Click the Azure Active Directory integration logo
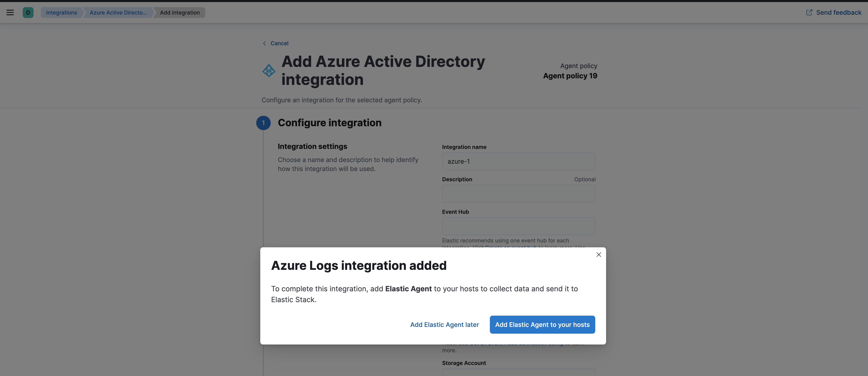The image size is (868, 376). 268,71
